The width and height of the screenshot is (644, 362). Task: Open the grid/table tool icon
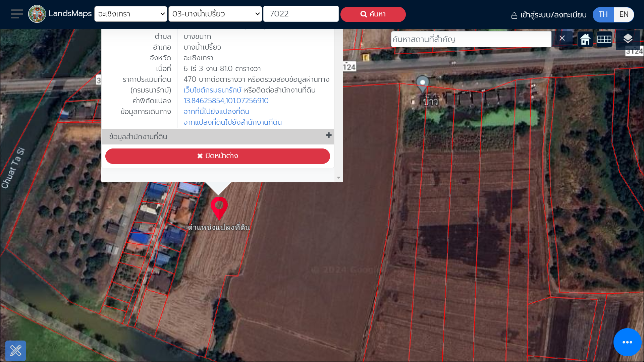[604, 39]
